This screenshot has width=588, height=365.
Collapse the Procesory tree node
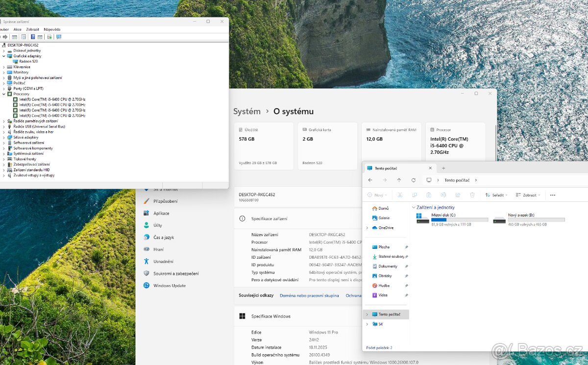pos(4,94)
